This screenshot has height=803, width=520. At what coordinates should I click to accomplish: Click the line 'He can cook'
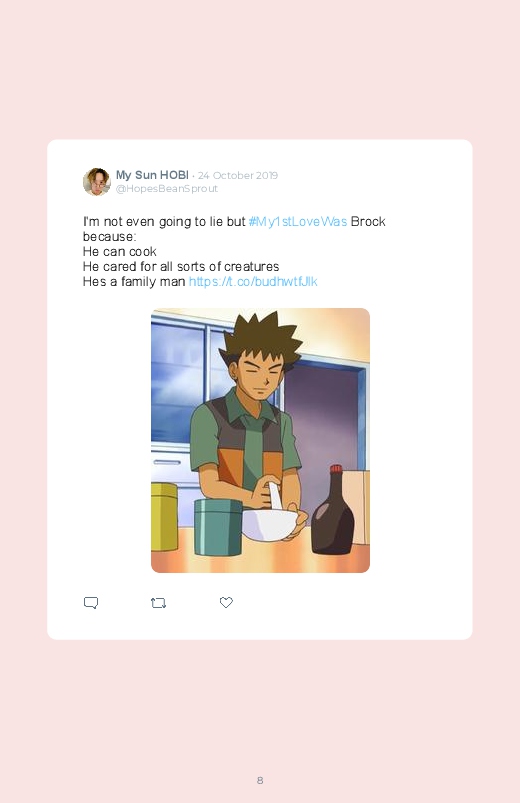pos(119,251)
